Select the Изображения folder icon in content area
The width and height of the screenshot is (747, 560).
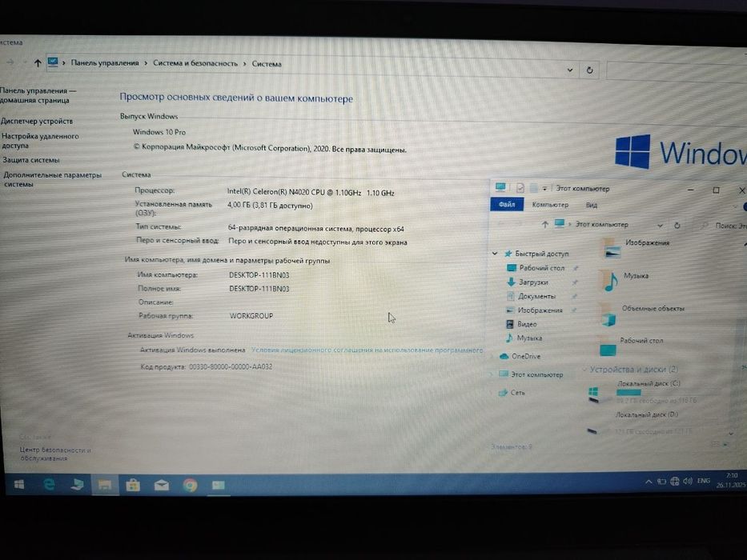612,247
